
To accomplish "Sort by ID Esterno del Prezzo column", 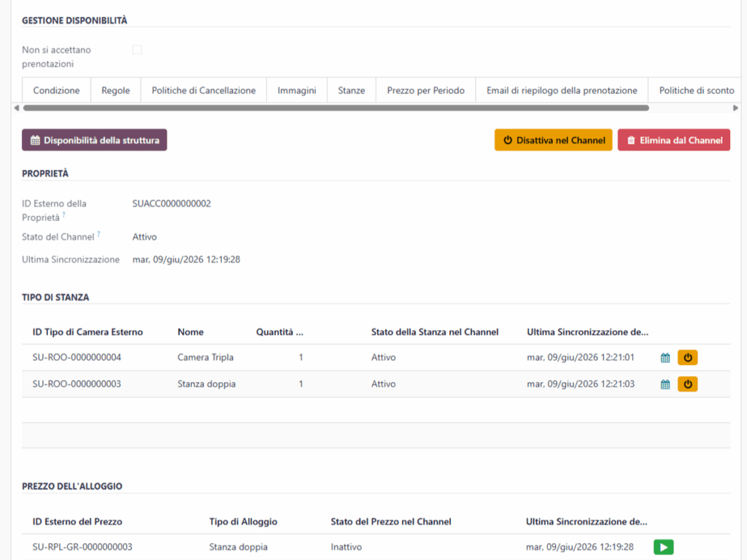I will 77,521.
